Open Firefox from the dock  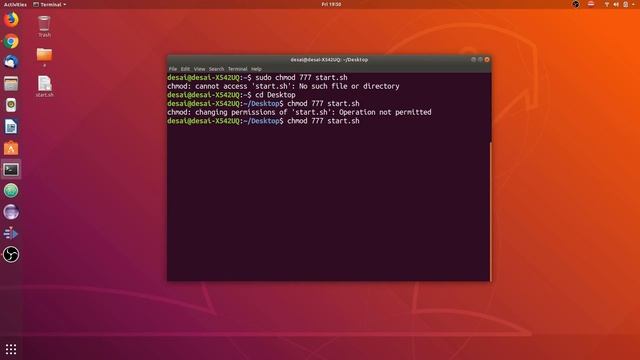11,19
